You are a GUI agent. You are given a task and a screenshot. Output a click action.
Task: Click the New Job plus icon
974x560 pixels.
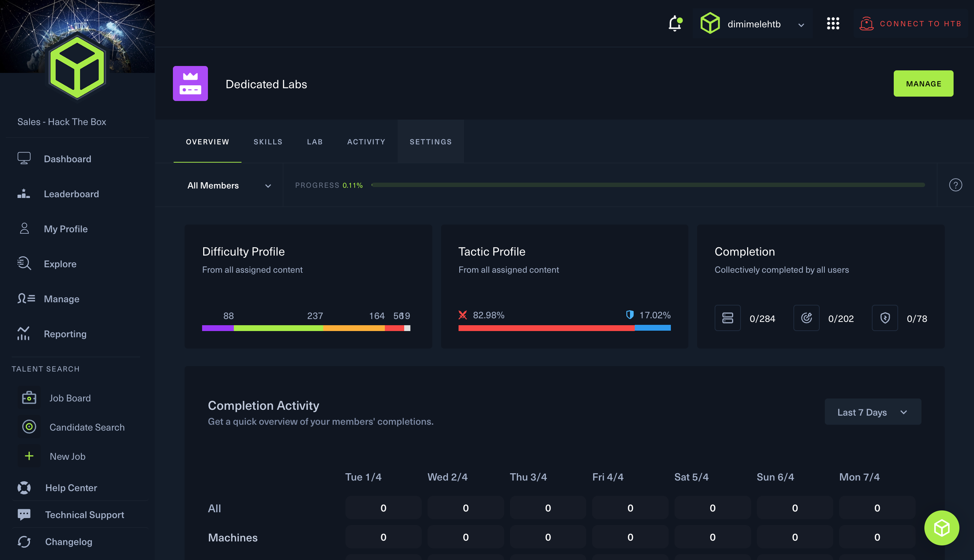pyautogui.click(x=29, y=456)
